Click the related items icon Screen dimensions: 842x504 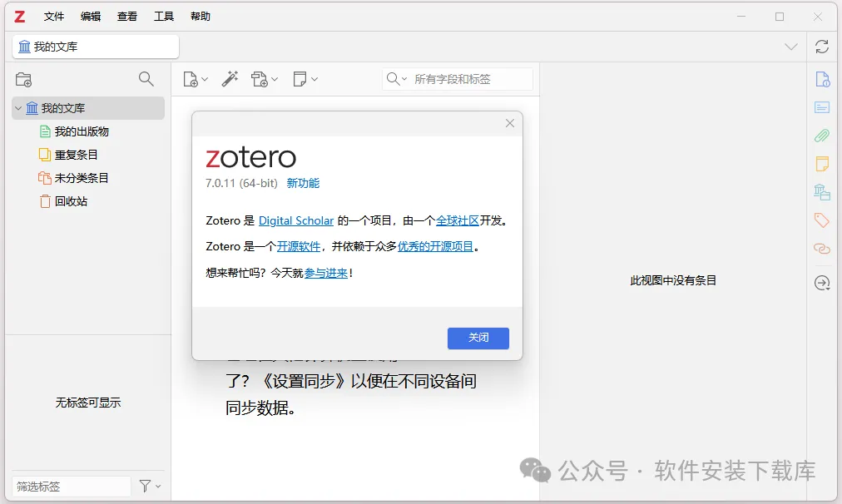click(821, 249)
